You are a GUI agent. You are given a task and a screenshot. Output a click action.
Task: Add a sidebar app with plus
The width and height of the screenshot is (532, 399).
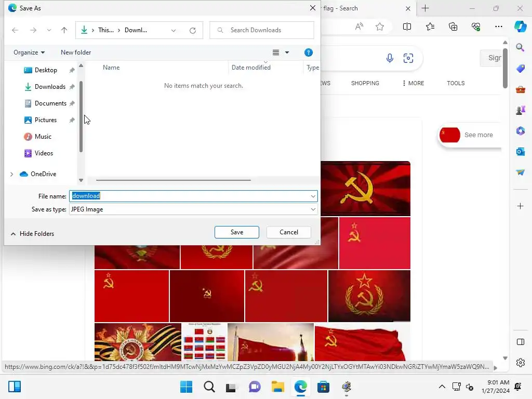pyautogui.click(x=520, y=206)
